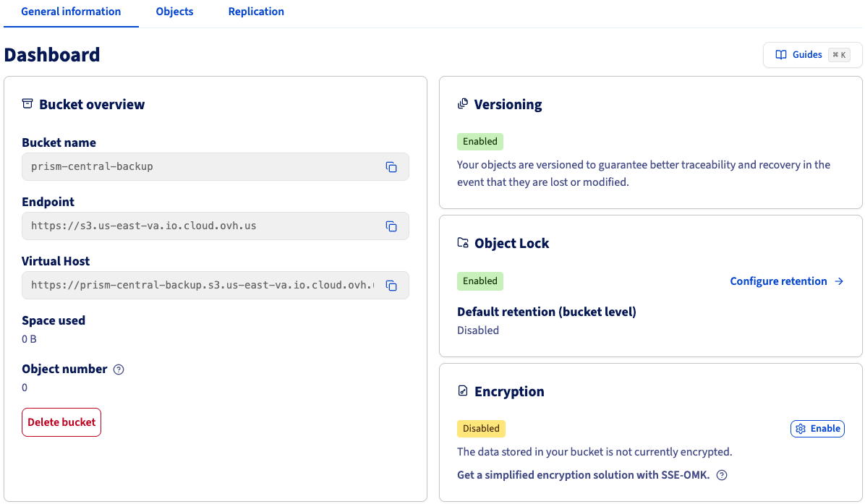Click the 'Virtual Host' label
The height and width of the screenshot is (504, 865).
tap(56, 261)
